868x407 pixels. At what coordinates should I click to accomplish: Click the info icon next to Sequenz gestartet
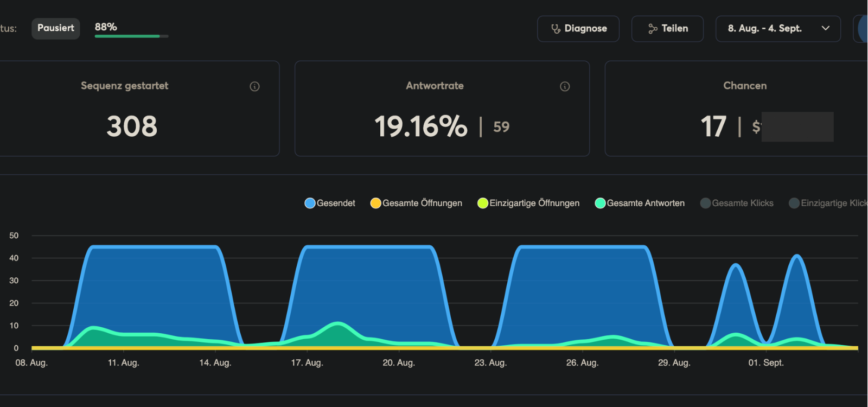click(x=254, y=86)
